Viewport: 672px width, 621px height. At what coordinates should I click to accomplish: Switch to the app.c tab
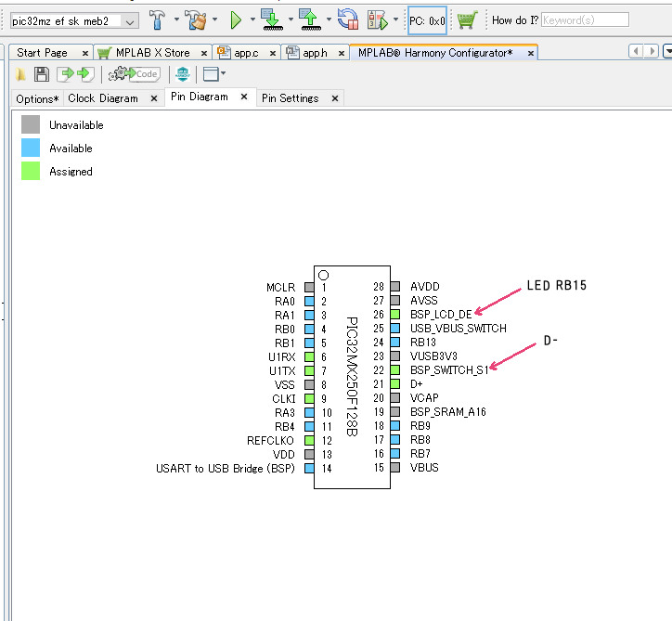(x=246, y=53)
